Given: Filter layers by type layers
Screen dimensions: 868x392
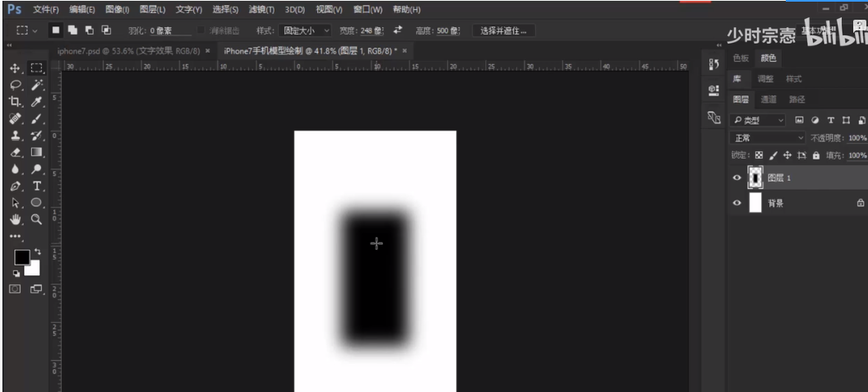Looking at the screenshot, I should point(830,120).
